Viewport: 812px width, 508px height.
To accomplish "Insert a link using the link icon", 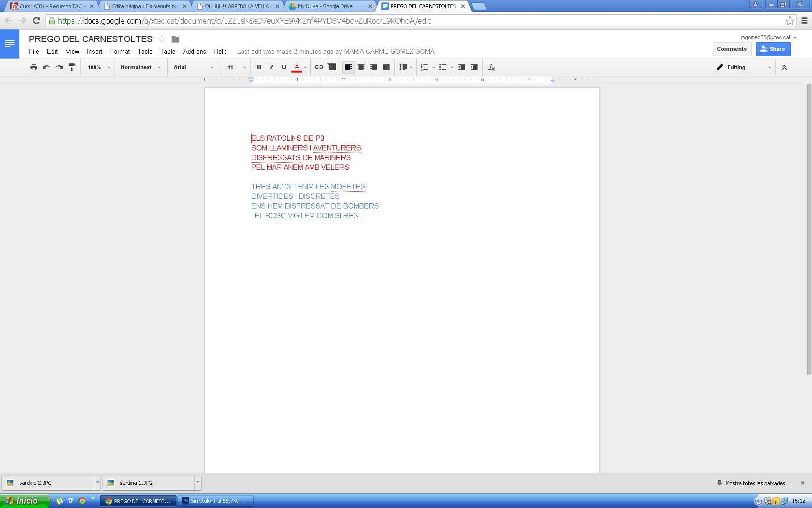I will [x=319, y=67].
